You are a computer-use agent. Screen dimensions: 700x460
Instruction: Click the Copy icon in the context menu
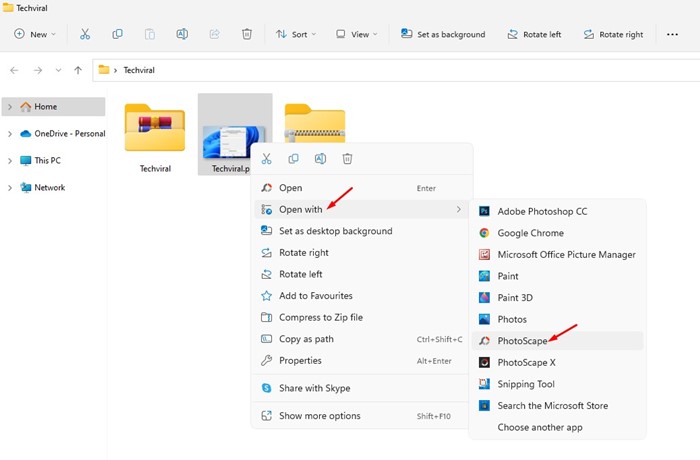(293, 159)
